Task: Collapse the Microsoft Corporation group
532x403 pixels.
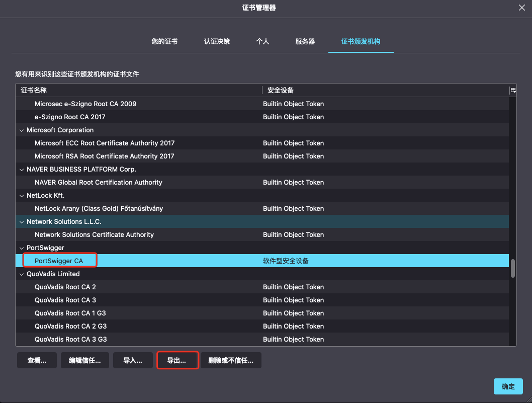Action: [x=22, y=130]
